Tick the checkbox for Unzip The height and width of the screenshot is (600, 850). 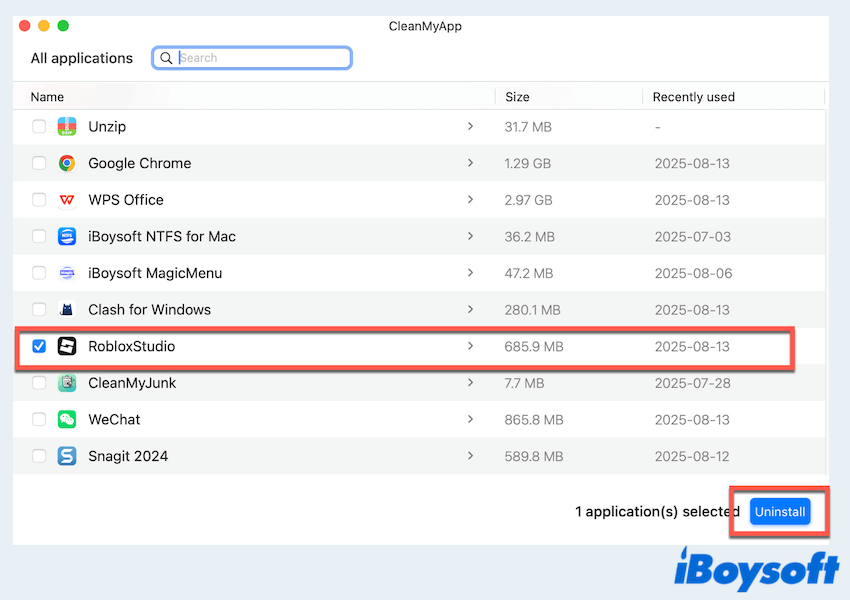coord(39,126)
